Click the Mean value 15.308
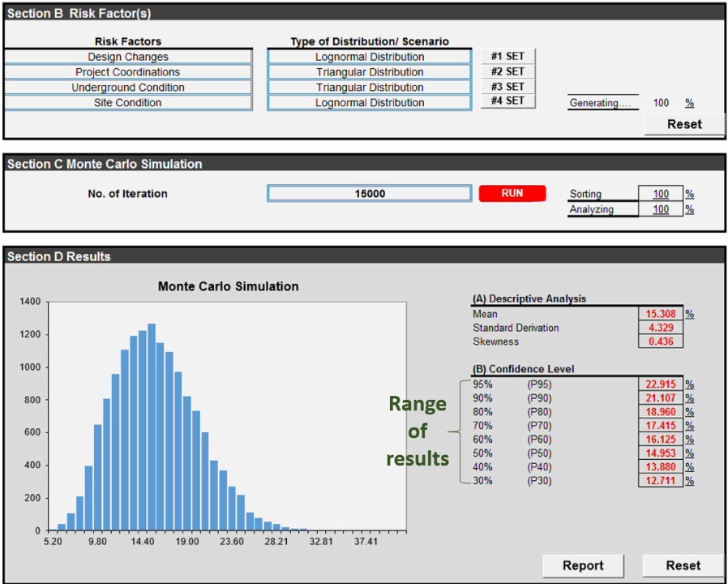 [660, 314]
